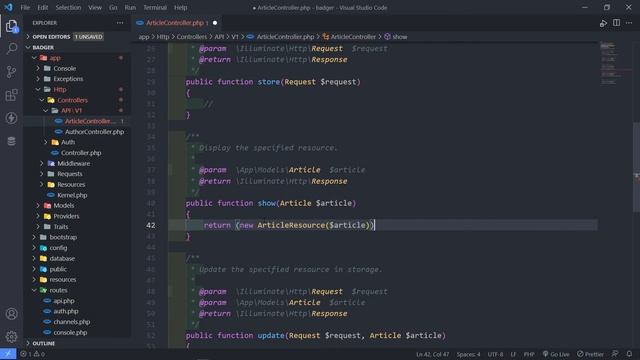Open the Help menu

pyautogui.click(x=180, y=7)
